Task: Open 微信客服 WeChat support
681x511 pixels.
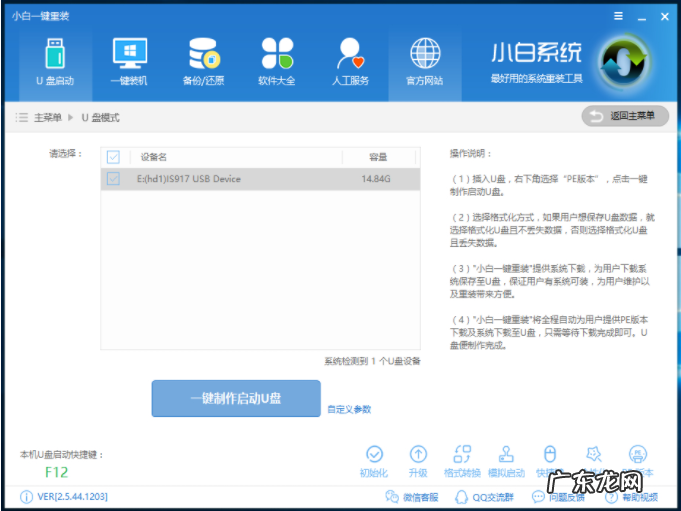Action: pyautogui.click(x=412, y=497)
